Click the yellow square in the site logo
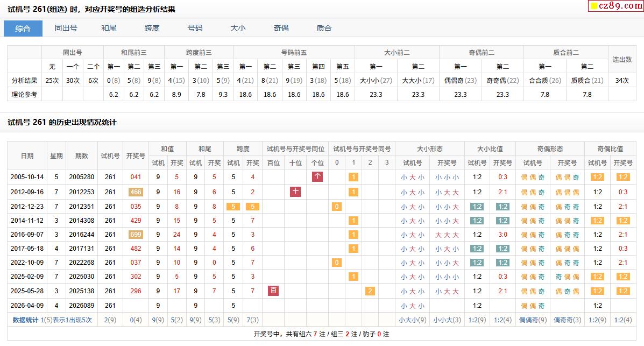This screenshot has height=346, width=644. [x=594, y=6]
